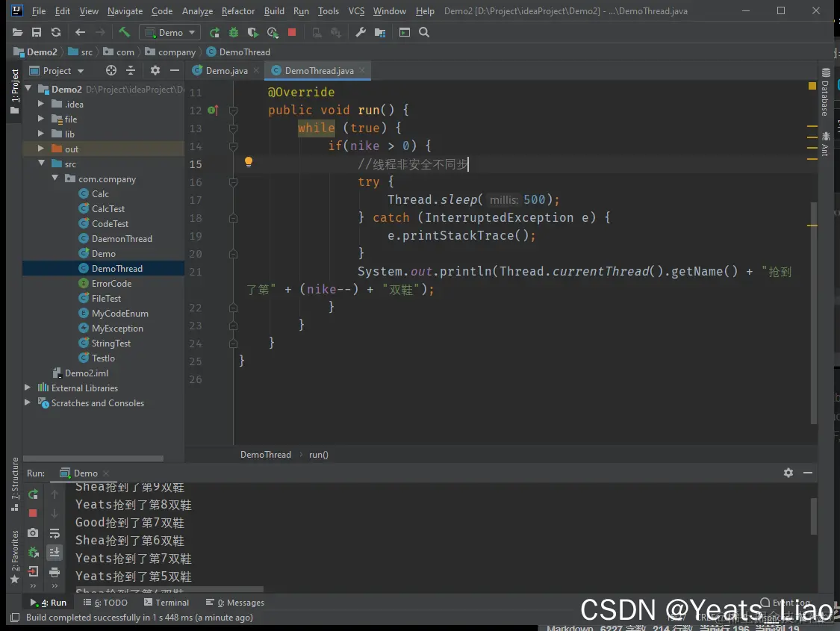Click the Search Everywhere magnifier icon
This screenshot has width=840, height=631.
[424, 33]
